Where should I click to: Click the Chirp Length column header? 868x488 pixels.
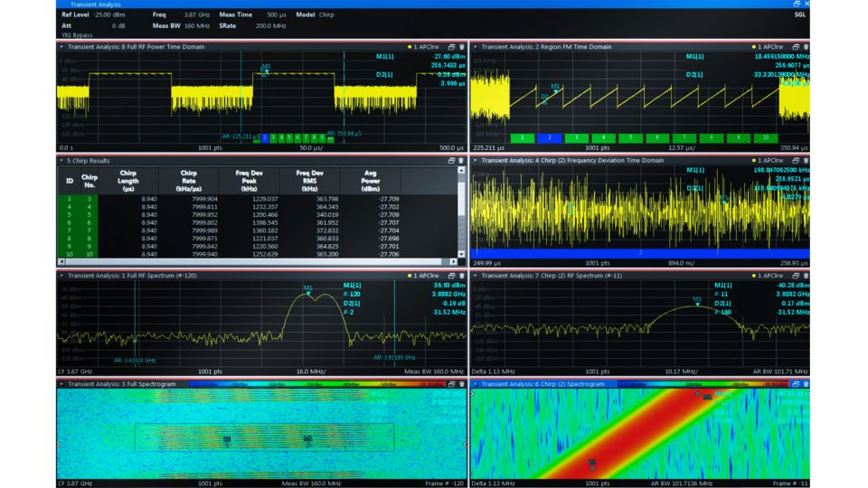pos(127,181)
